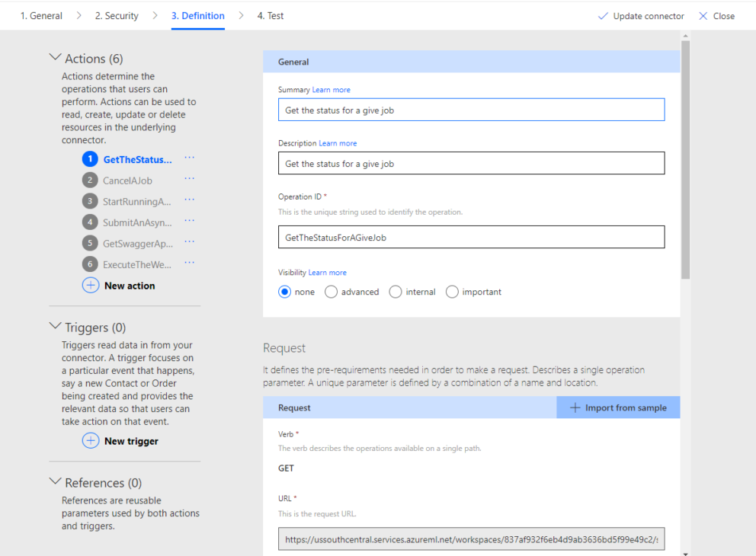The image size is (756, 556).
Task: Click the Close X icon
Action: coord(704,15)
